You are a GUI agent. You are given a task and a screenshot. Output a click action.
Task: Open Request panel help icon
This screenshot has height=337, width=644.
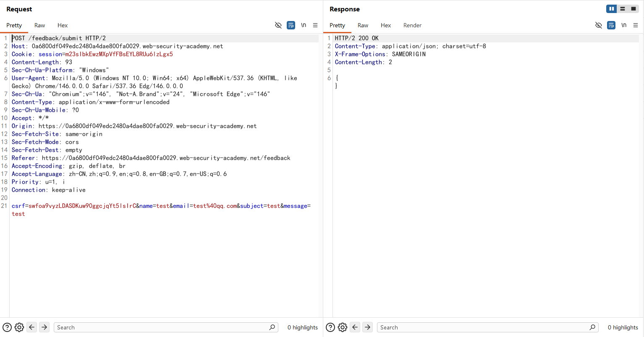tap(7, 327)
